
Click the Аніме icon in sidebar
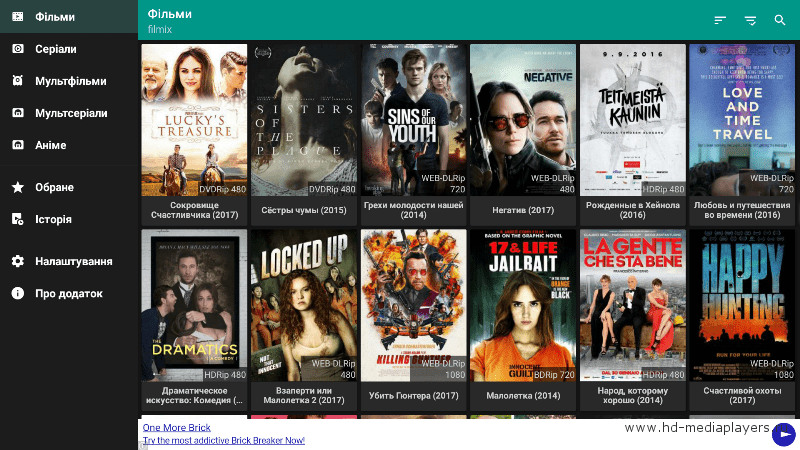click(18, 145)
